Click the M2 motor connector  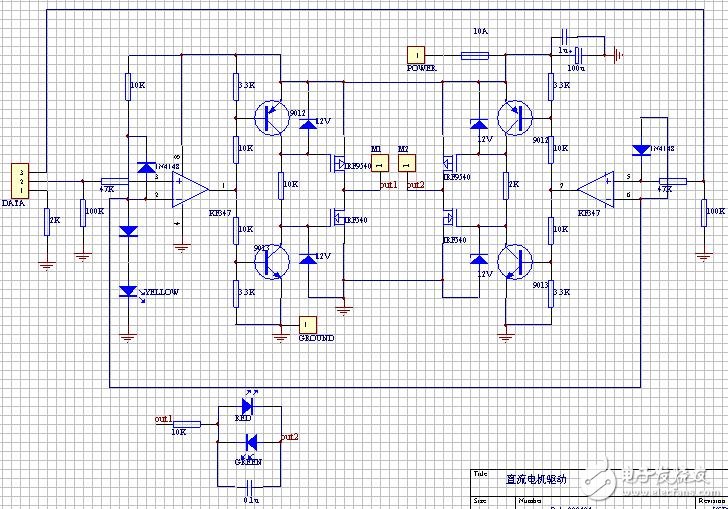405,164
